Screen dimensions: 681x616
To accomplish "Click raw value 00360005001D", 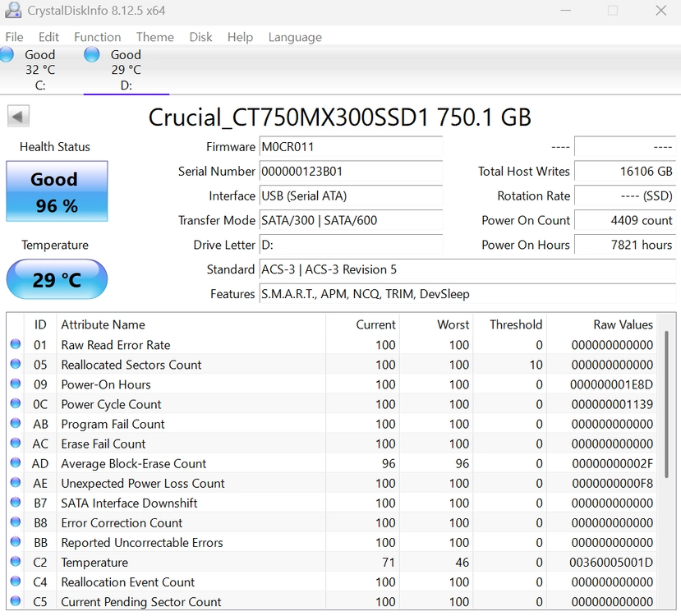I will (611, 562).
